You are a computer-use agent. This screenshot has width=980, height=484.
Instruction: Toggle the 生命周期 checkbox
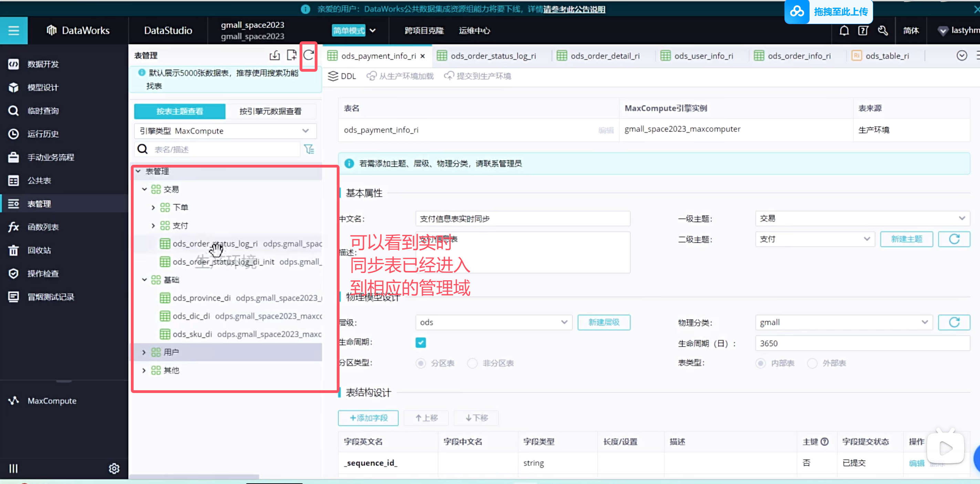[x=420, y=342]
